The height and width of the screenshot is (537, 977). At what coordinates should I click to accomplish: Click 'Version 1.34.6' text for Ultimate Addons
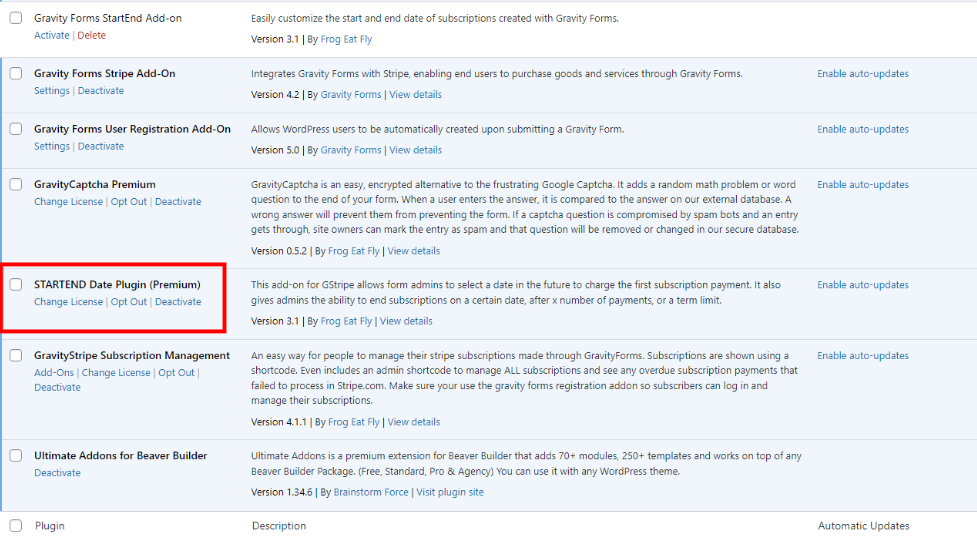point(282,492)
